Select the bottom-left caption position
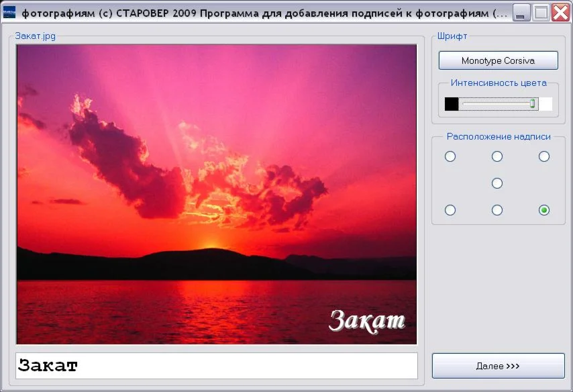 tap(450, 210)
